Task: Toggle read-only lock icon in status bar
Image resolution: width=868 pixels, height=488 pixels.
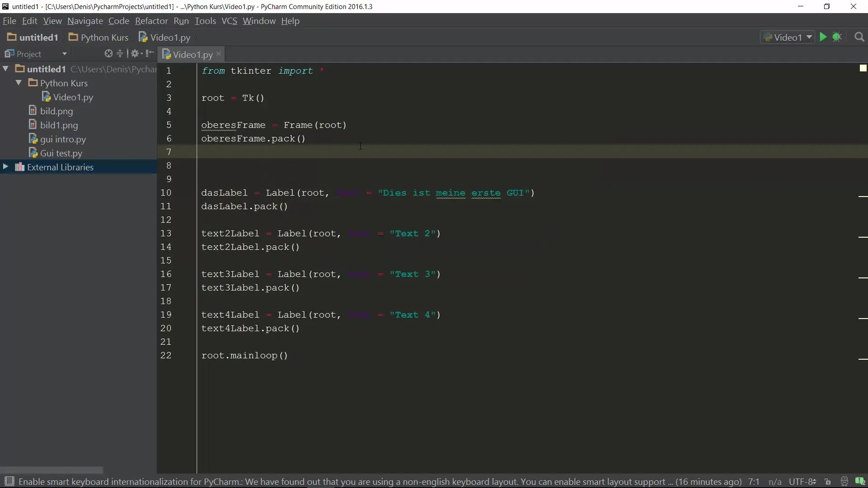Action: click(827, 482)
